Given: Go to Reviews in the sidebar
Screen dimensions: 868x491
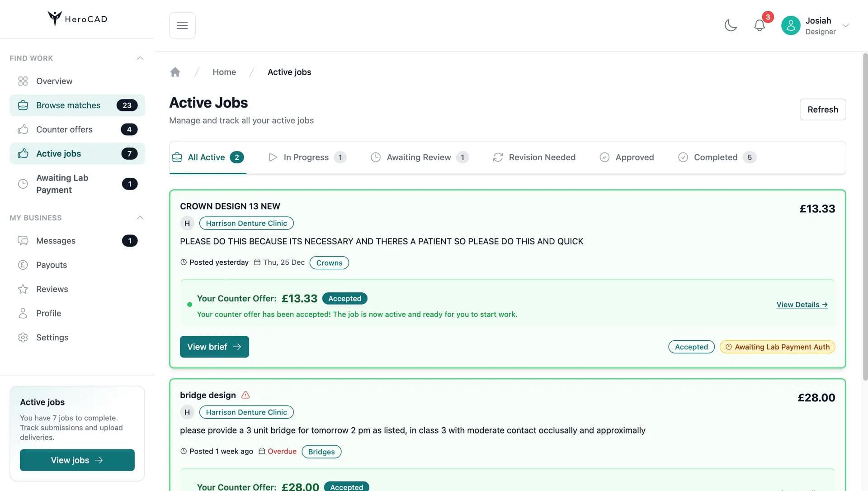Looking at the screenshot, I should 52,289.
